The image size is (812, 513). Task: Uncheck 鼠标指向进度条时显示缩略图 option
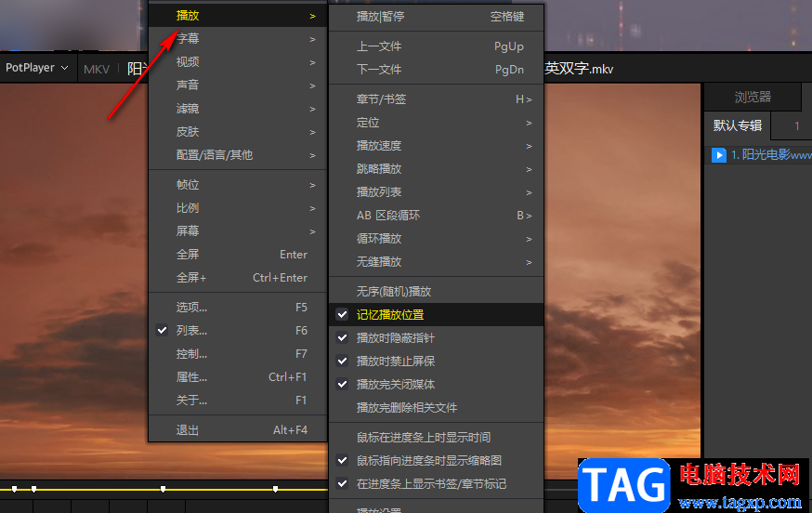tap(436, 461)
